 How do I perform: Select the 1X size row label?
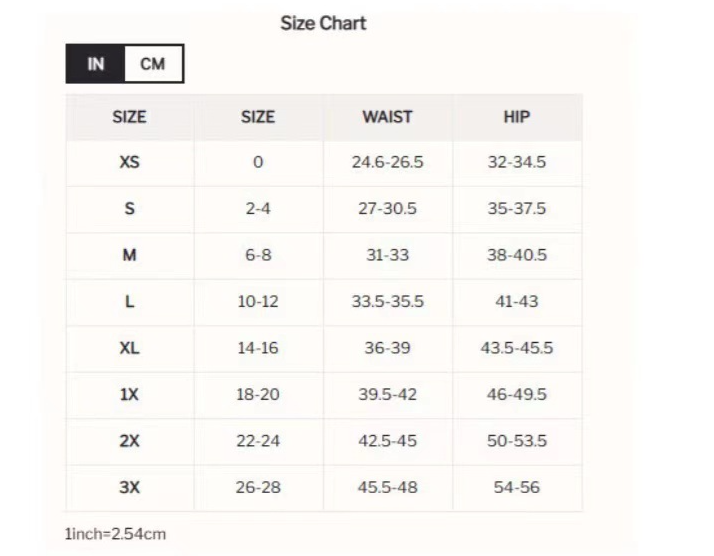(129, 394)
